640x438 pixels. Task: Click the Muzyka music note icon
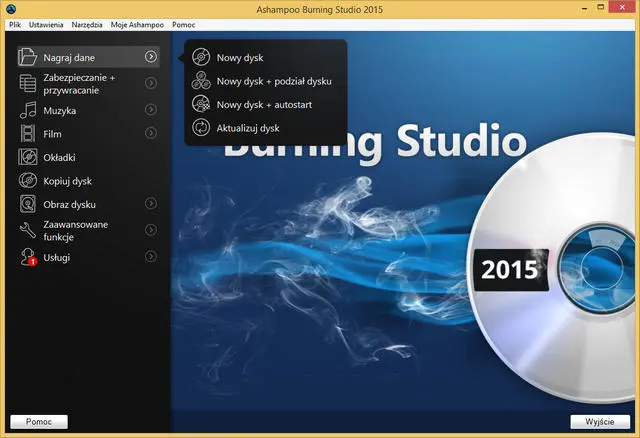click(28, 110)
